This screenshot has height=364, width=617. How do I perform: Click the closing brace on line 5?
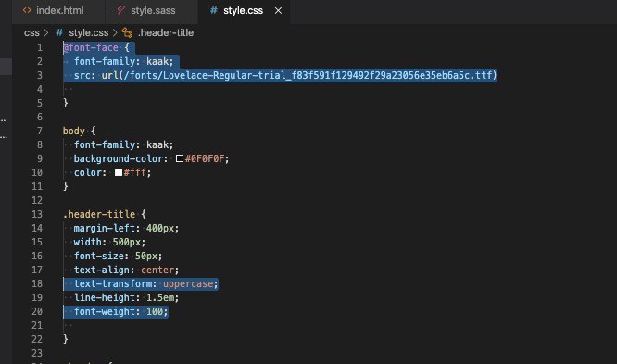[x=66, y=103]
